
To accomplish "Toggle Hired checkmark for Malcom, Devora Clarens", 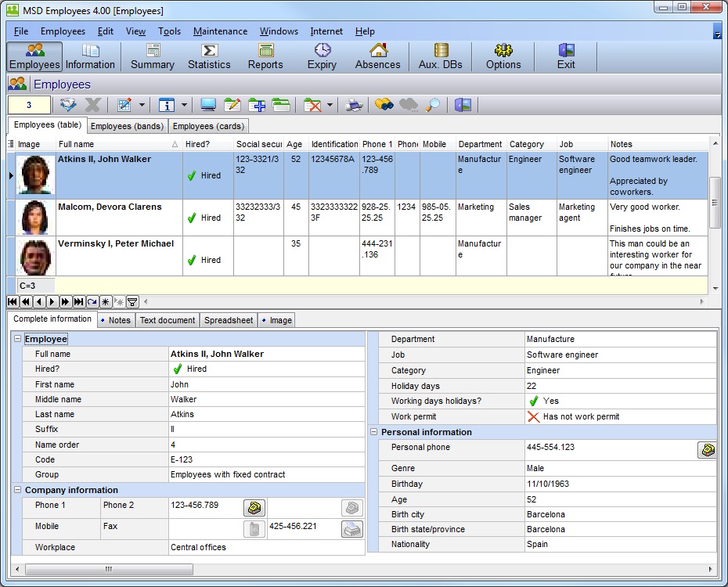I will (x=192, y=218).
